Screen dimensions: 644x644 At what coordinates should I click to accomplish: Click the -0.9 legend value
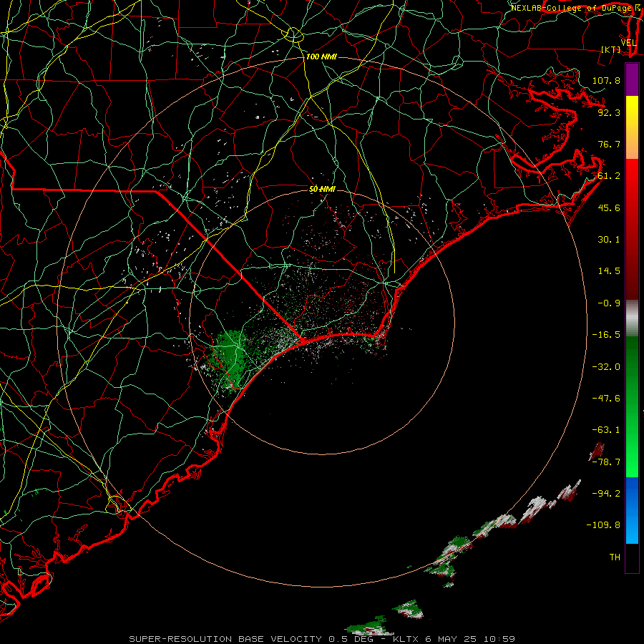[609, 303]
